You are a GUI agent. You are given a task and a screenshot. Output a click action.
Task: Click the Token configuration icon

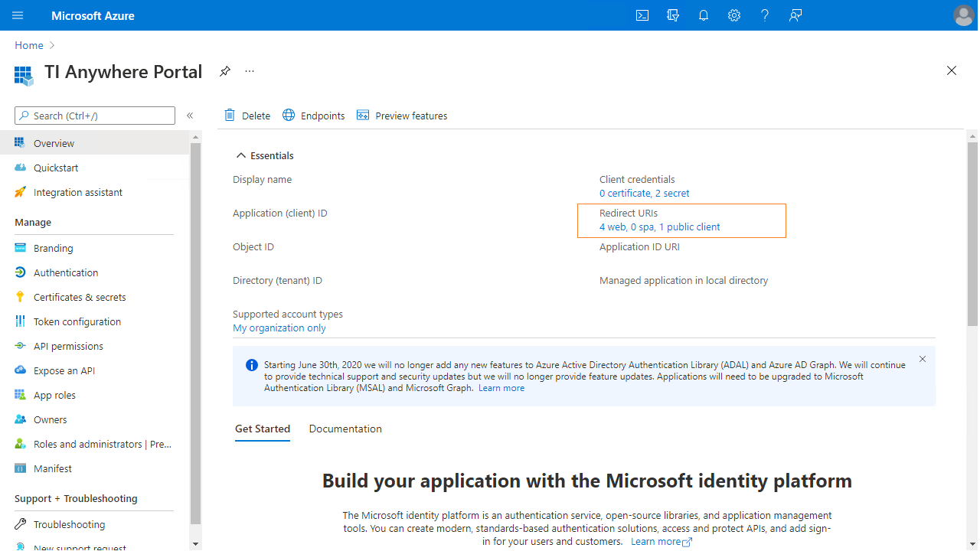point(20,321)
